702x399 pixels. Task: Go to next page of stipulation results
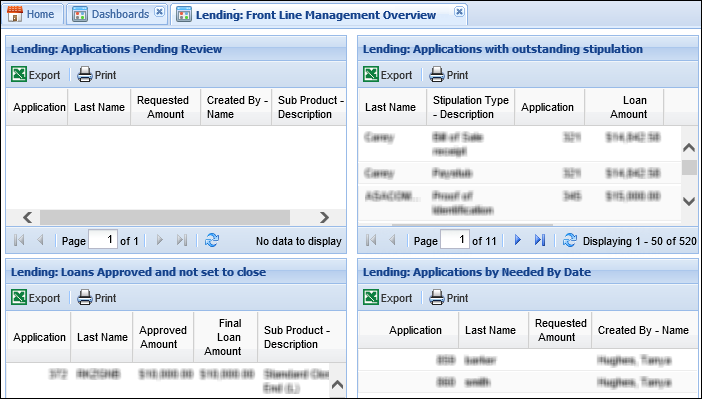pyautogui.click(x=518, y=240)
